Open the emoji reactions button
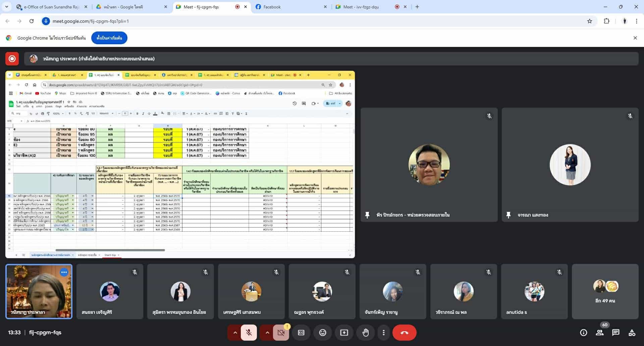The height and width of the screenshot is (346, 644). click(322, 333)
